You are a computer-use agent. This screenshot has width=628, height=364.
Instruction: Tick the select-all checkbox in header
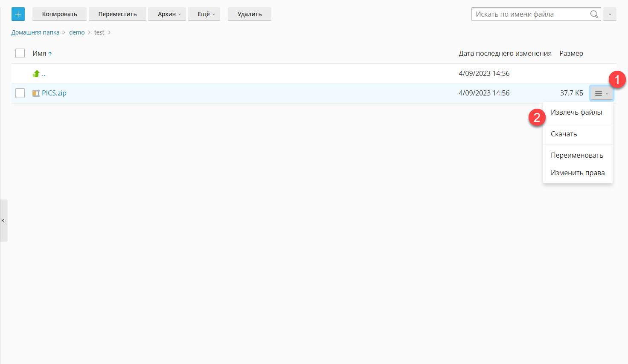tap(20, 53)
